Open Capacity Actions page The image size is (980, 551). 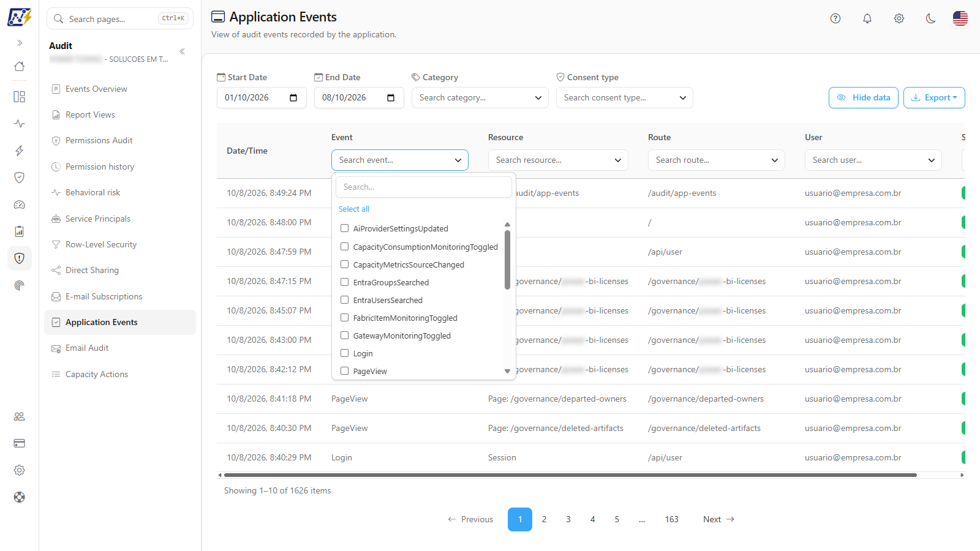tap(120, 375)
